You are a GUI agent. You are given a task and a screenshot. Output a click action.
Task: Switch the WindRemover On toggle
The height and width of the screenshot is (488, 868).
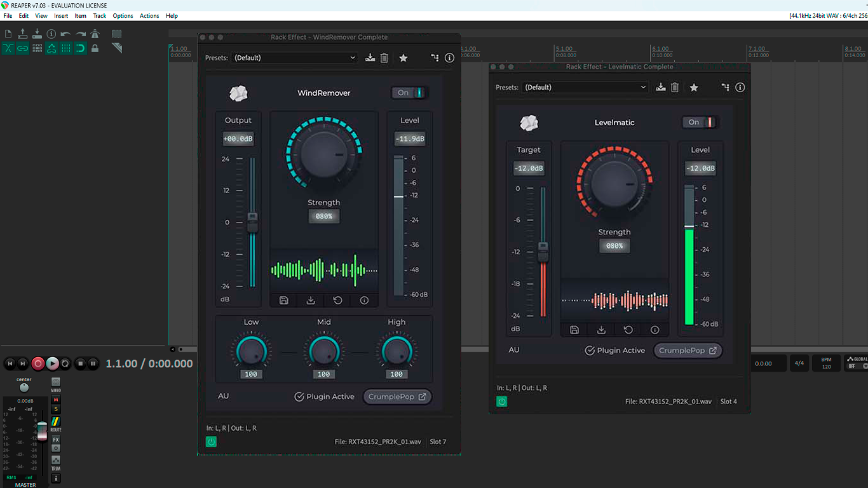[x=410, y=93]
